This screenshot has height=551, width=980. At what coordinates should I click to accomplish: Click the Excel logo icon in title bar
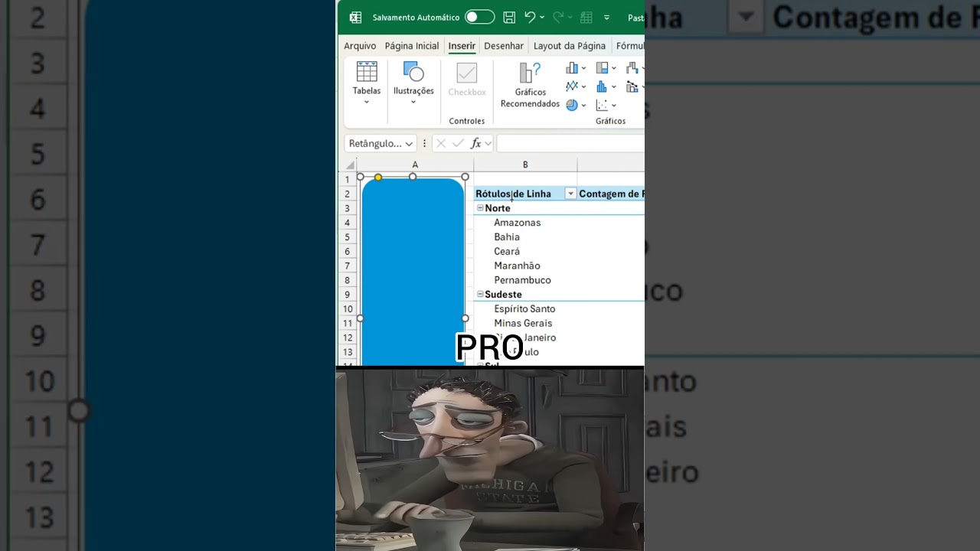tap(355, 17)
